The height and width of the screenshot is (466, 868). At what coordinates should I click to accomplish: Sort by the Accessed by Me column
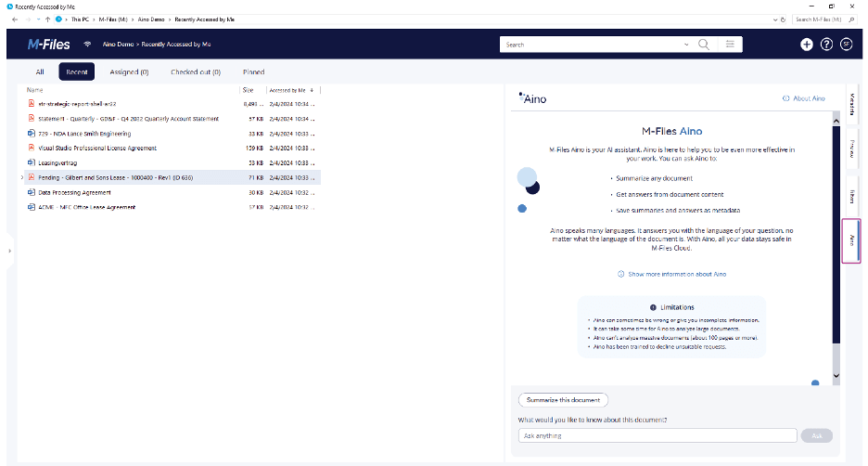tap(290, 90)
